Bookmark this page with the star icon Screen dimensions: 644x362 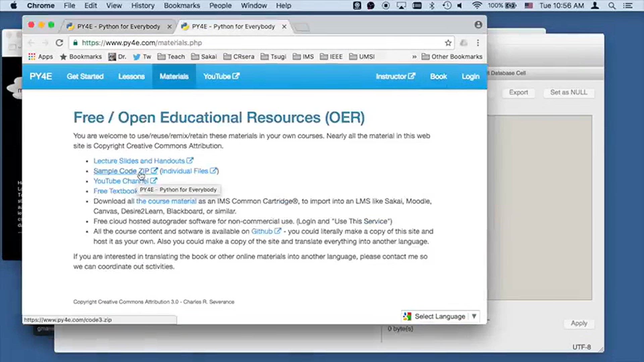tap(448, 43)
